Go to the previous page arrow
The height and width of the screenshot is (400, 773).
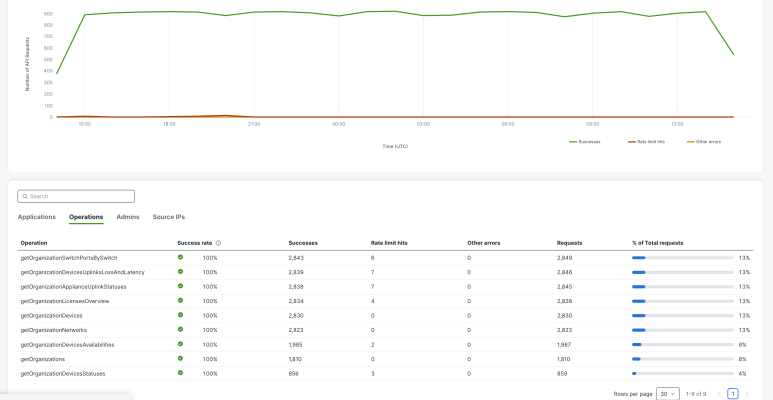(x=718, y=394)
